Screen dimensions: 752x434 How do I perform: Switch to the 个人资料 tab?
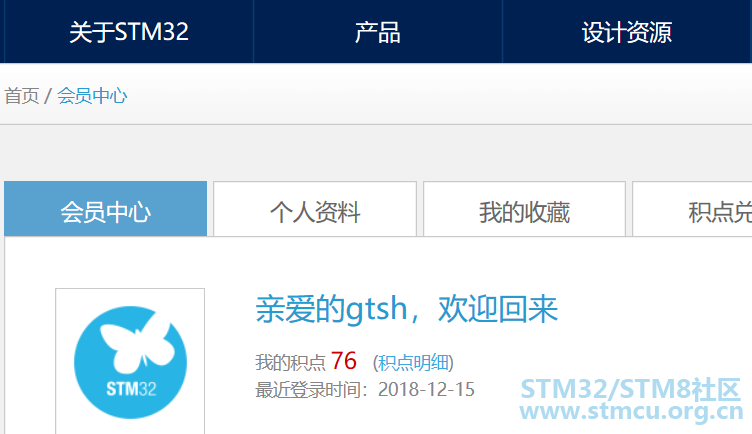[315, 209]
